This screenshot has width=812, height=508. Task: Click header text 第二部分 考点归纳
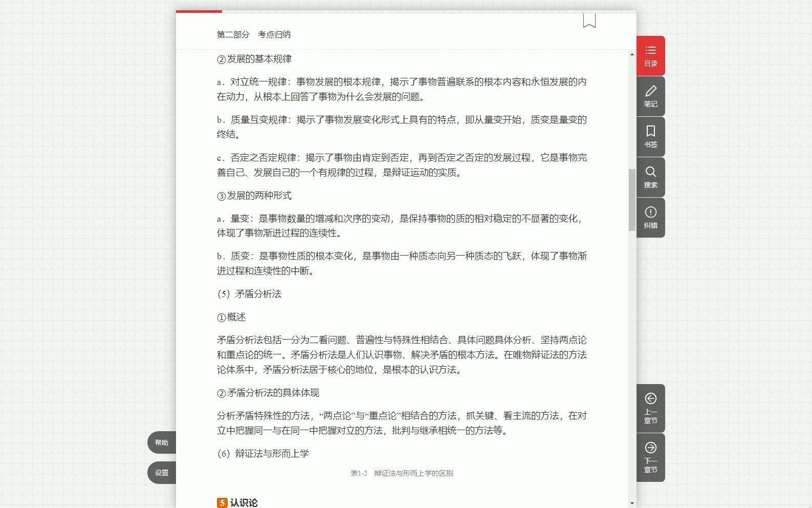tap(254, 34)
